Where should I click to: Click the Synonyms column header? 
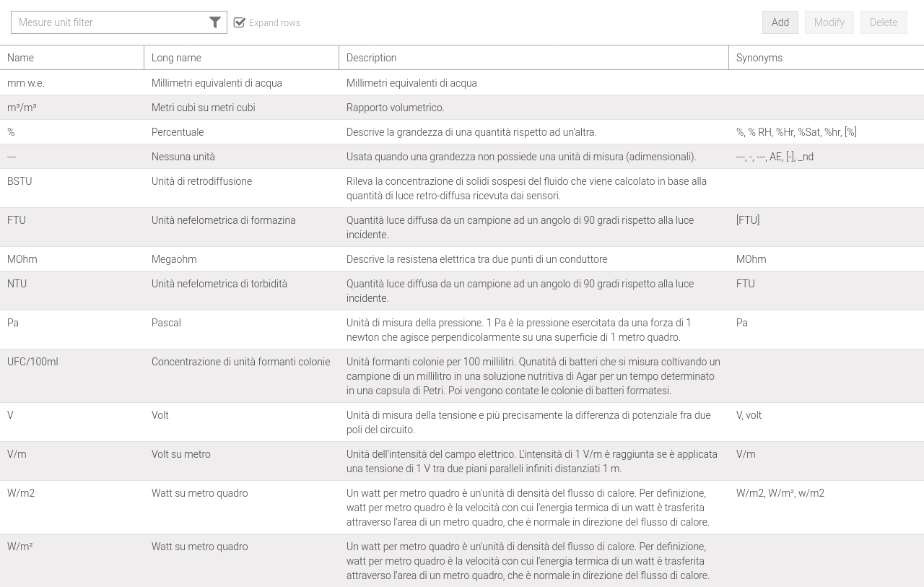759,58
